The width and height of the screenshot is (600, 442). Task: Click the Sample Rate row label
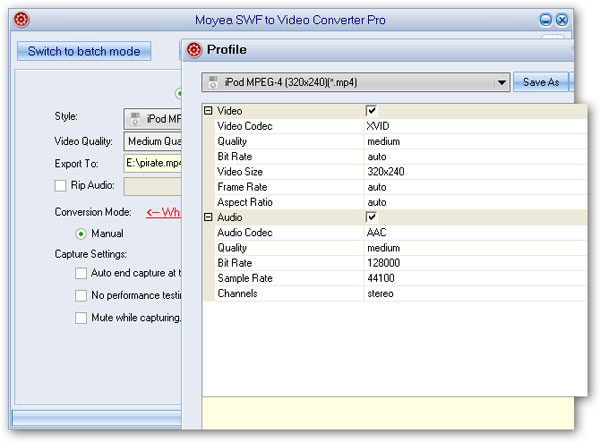point(245,278)
